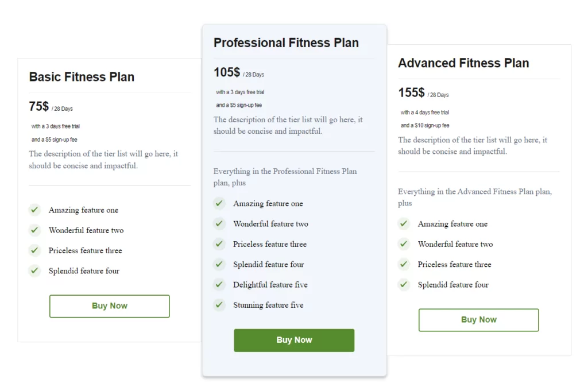Click checkmark icon beside Basic 'Amazing feature one'
Image resolution: width=588 pixels, height=387 pixels.
[35, 210]
